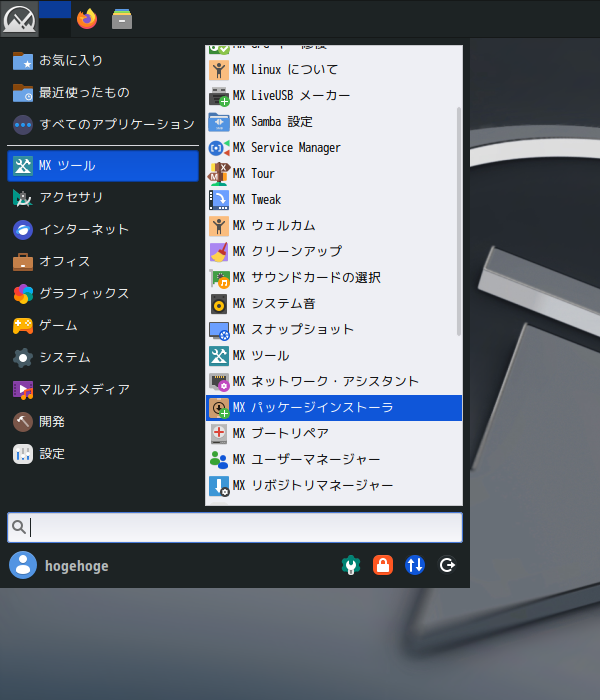Image resolution: width=600 pixels, height=700 pixels.
Task: Click the MX Tweak icon
Action: pos(219,200)
